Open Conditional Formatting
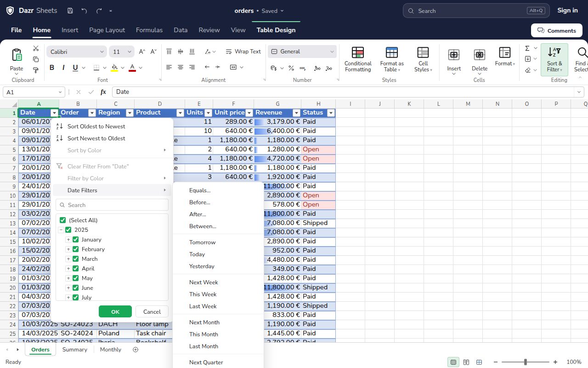Image resolution: width=588 pixels, height=368 pixels. 358,60
